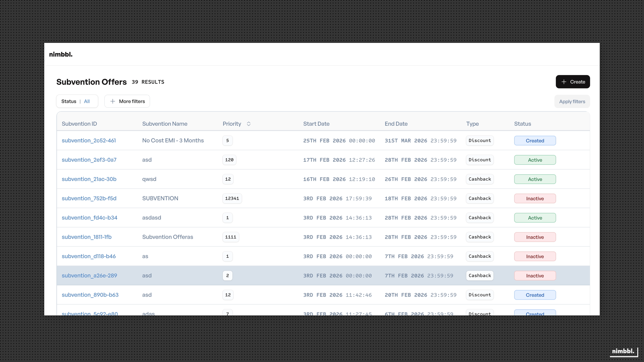Click the End Date column header

[396, 124]
